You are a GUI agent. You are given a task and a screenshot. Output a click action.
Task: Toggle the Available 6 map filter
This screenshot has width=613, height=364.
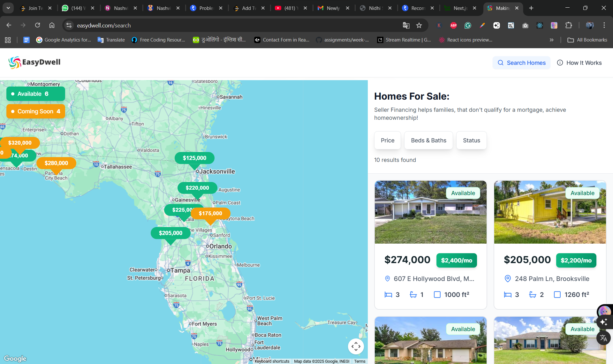point(35,94)
